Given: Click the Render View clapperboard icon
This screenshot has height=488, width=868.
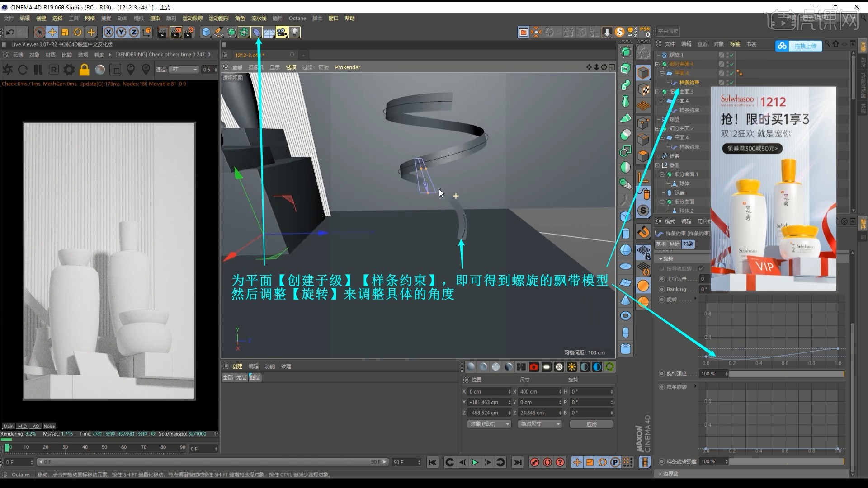Looking at the screenshot, I should click(163, 32).
